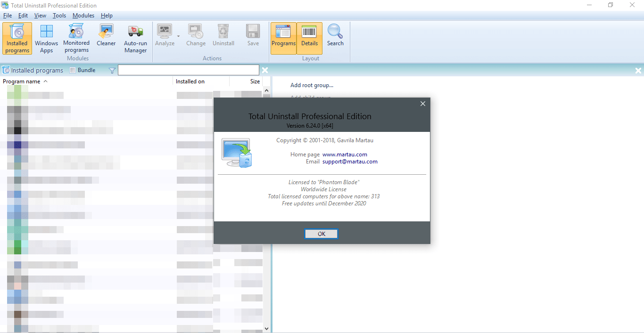
Task: Click 'Worldwide License' text in dialog
Action: point(324,189)
